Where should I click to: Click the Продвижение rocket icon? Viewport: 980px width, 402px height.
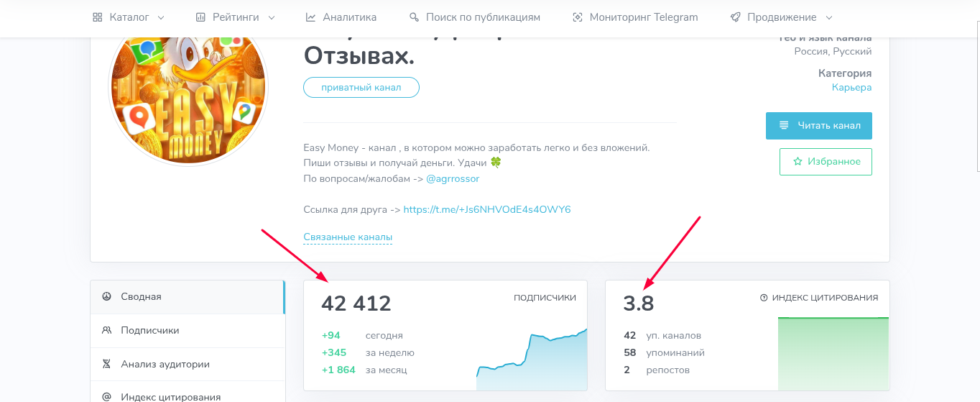(735, 17)
